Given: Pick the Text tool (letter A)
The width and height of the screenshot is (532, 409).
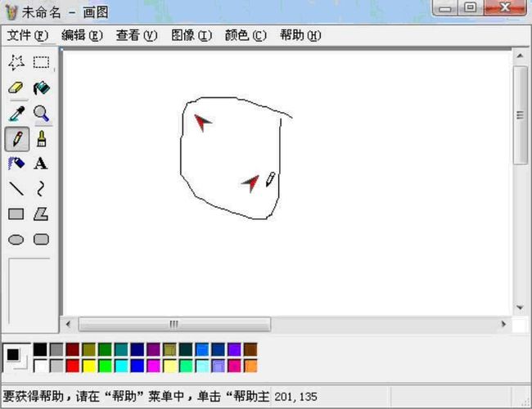Looking at the screenshot, I should [41, 164].
